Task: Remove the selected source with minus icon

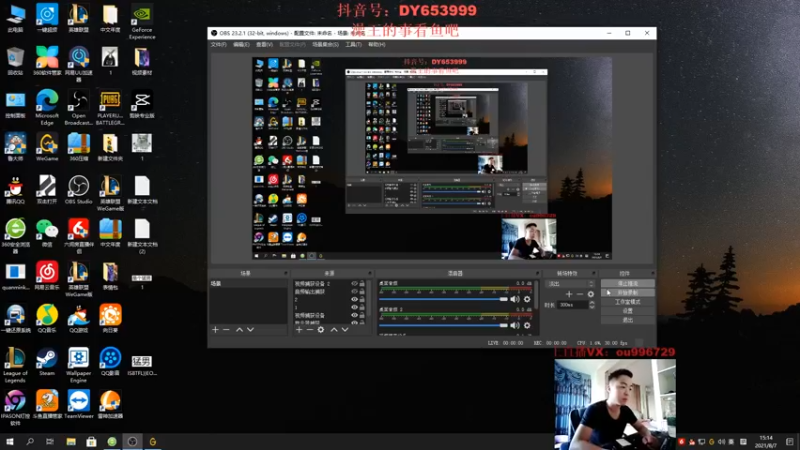Action: tap(310, 330)
